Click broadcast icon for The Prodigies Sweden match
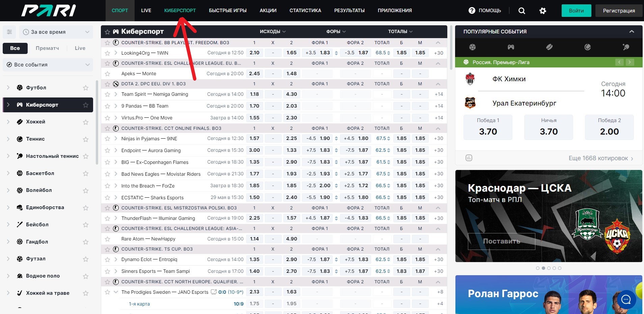644x314 pixels. point(214,292)
